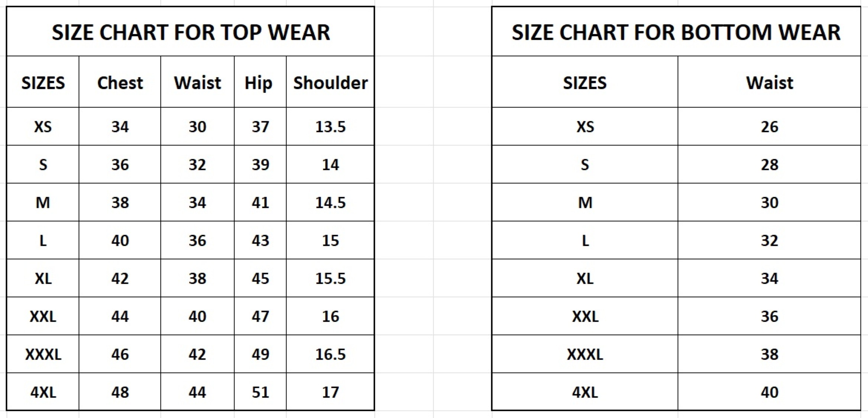This screenshot has height=418, width=868.
Task: Select the 4XL hip value 51
Action: tap(260, 392)
